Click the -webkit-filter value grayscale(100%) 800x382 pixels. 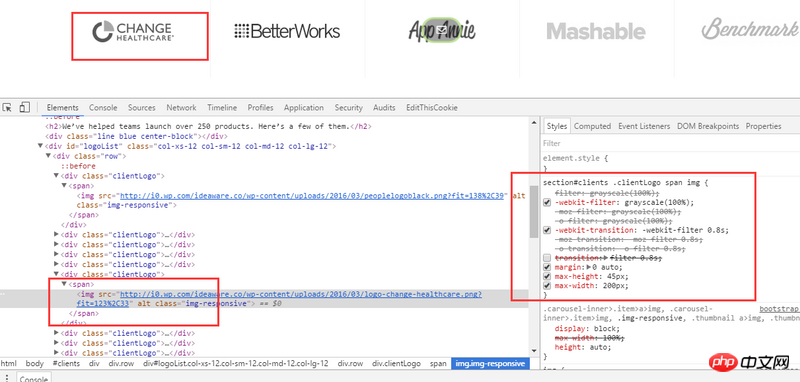[660, 202]
